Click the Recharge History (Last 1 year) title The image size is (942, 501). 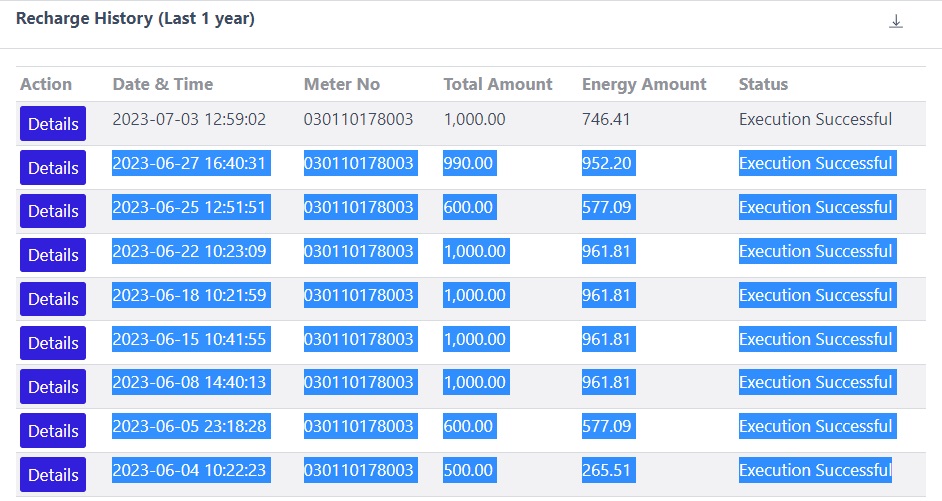(x=135, y=19)
